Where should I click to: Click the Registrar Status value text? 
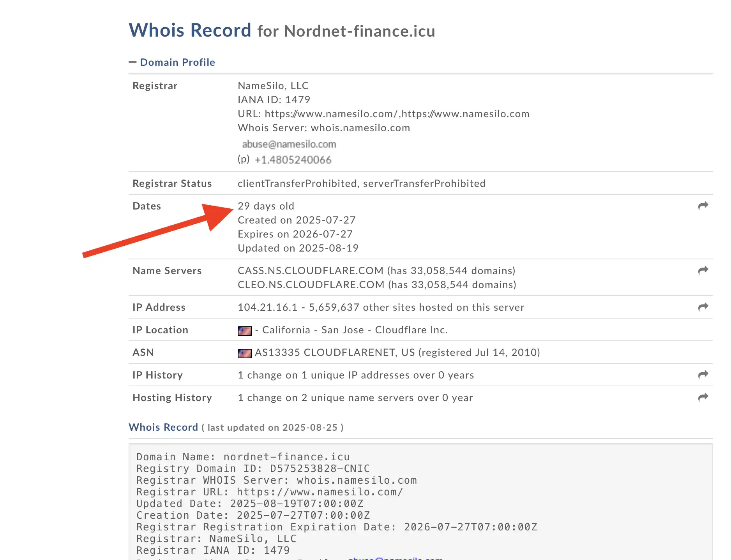coord(362,183)
